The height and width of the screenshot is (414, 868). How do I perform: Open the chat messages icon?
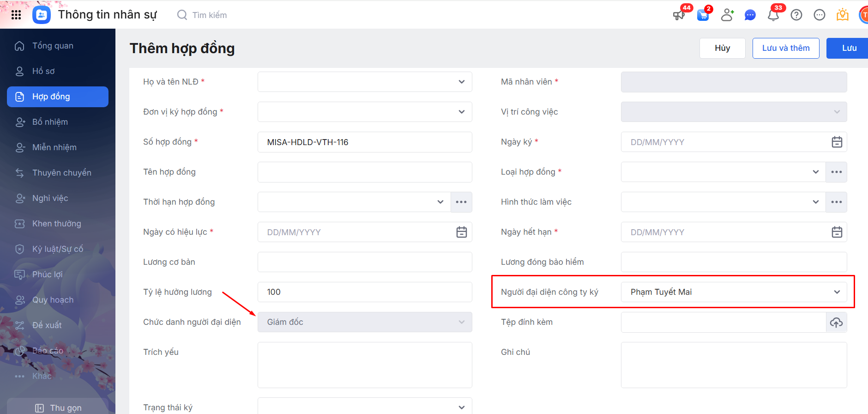pos(750,15)
